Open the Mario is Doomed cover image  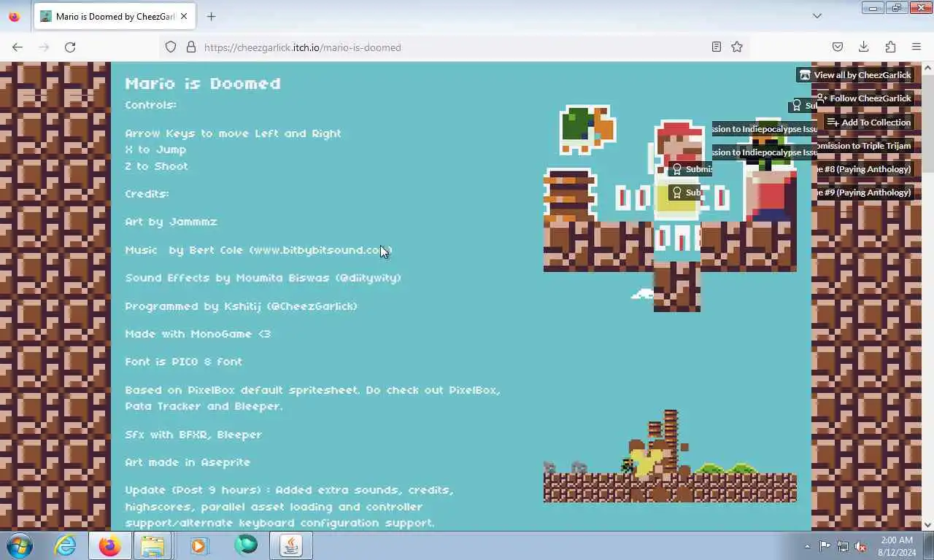[x=670, y=208]
